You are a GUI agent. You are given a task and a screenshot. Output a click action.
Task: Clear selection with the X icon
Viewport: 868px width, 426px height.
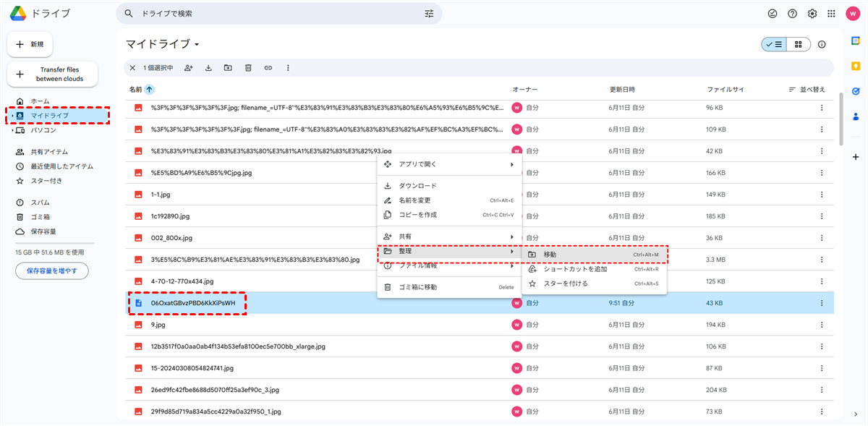click(x=132, y=68)
